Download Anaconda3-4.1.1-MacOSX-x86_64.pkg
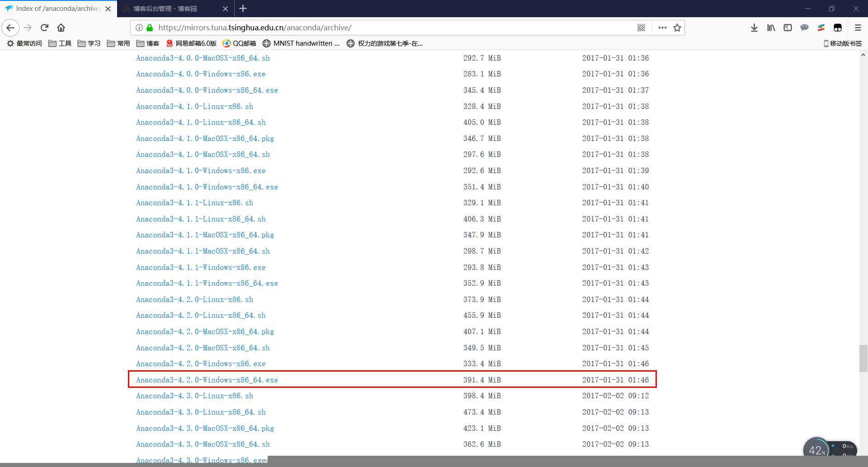Viewport: 868px width, 467px height. coord(205,235)
